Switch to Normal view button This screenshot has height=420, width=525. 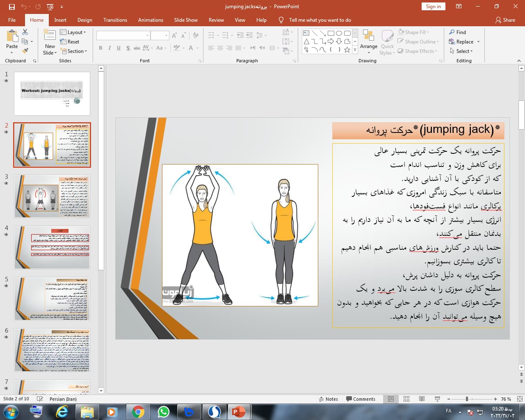tap(391, 399)
